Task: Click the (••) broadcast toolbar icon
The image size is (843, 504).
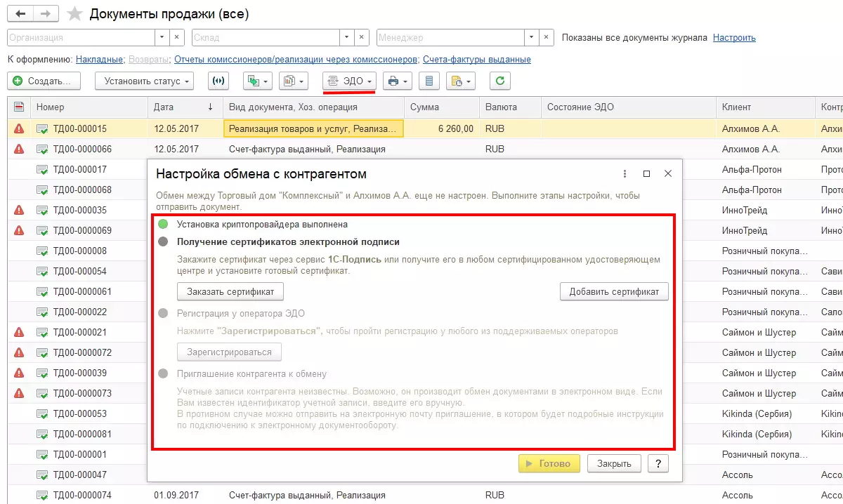Action: pyautogui.click(x=218, y=81)
